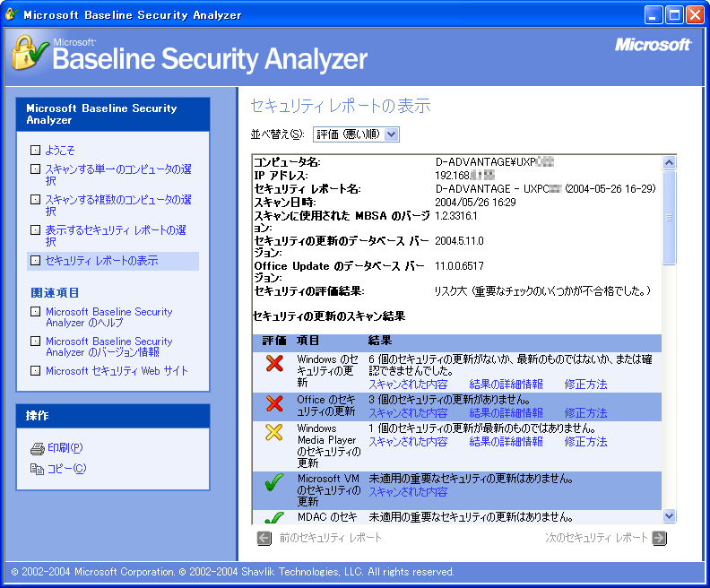Click the 評価 column header
This screenshot has height=588, width=710.
coord(274,341)
